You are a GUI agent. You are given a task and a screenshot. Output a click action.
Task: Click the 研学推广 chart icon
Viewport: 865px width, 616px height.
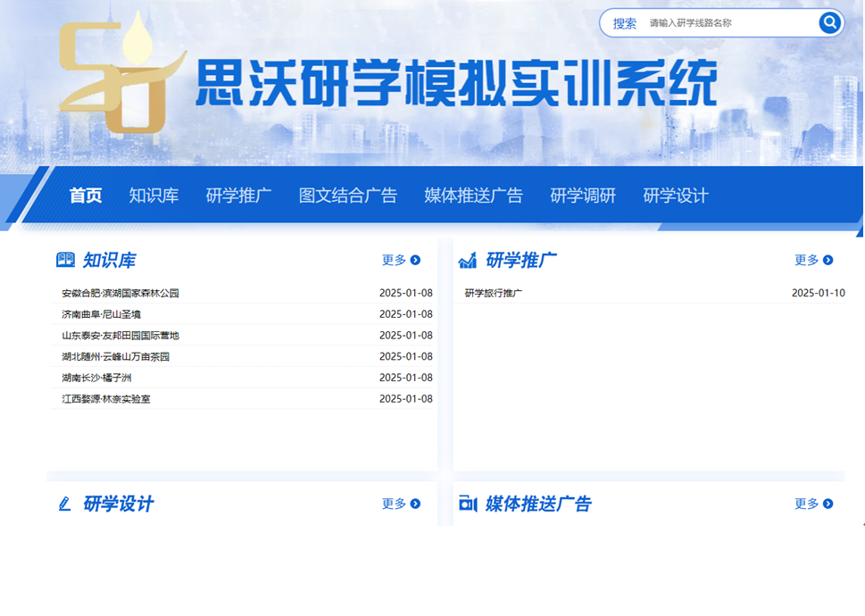(468, 260)
